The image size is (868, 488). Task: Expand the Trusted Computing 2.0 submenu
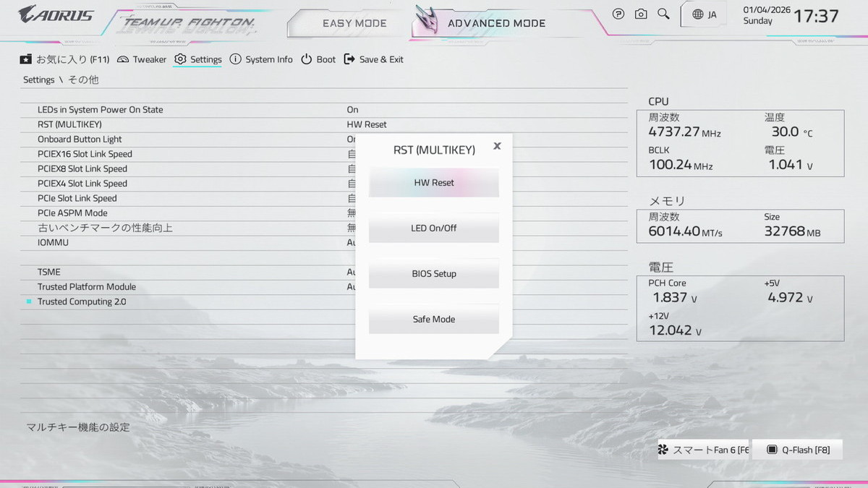coord(82,301)
